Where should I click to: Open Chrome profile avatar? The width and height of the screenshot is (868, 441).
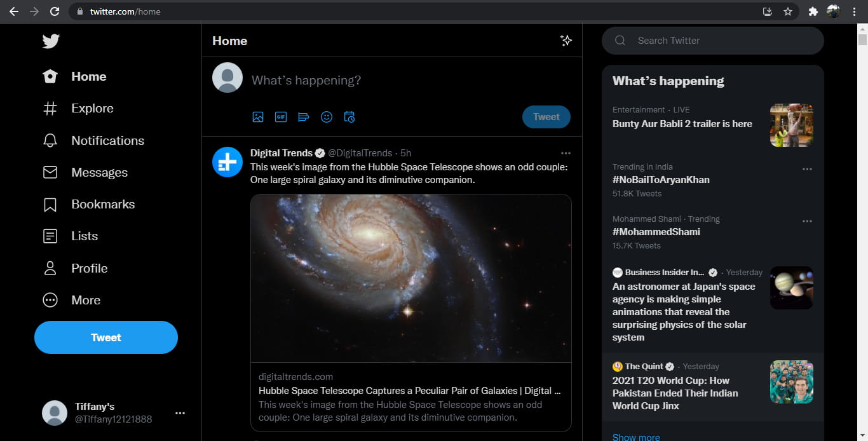click(833, 11)
